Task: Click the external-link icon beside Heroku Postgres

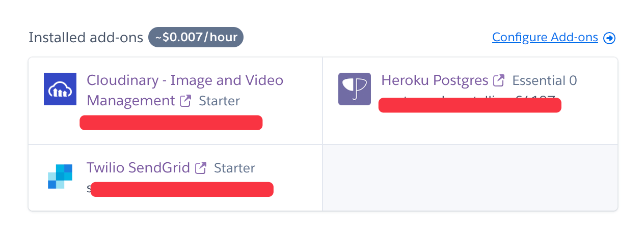Action: 499,80
